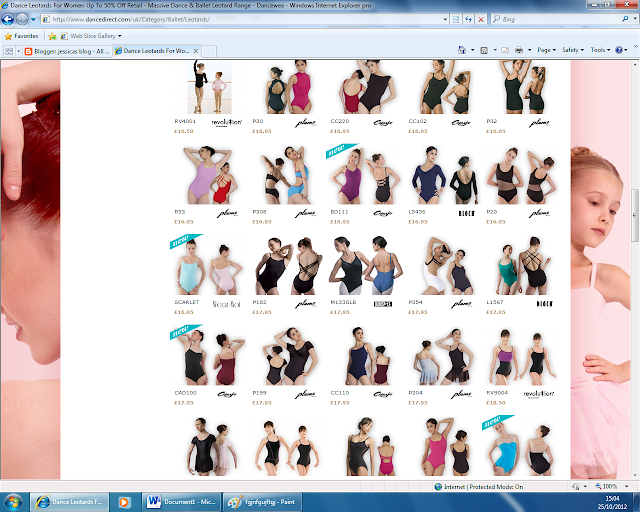Click the security settings icon in status bar
This screenshot has height=512, width=640.
tap(576, 487)
